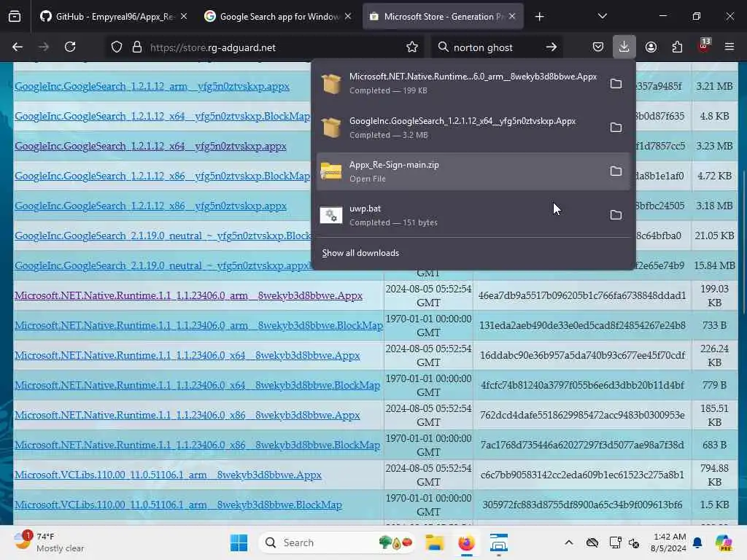Close the GitHub tab

click(x=184, y=17)
